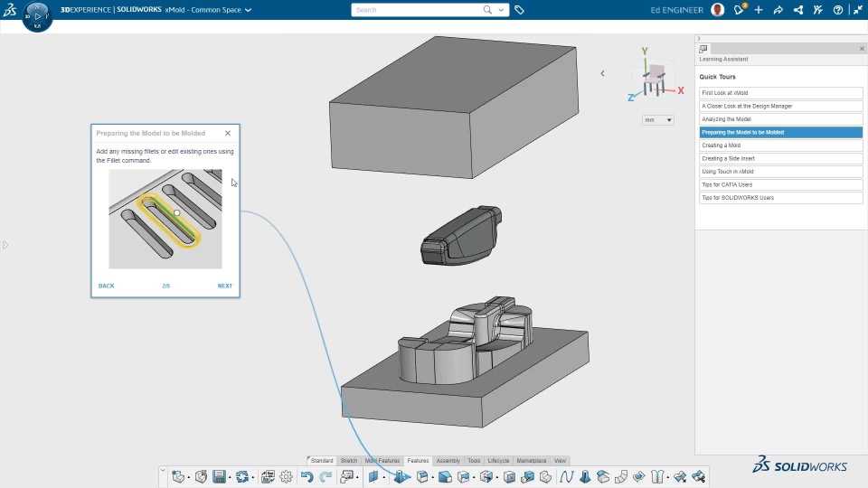Select Preparing the Model to be Molded tour

780,132
